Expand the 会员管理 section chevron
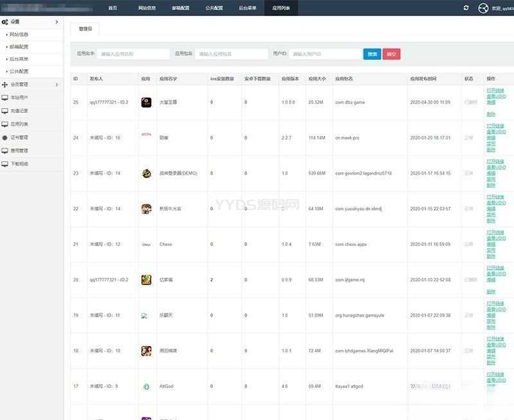The width and height of the screenshot is (514, 420). [57, 84]
